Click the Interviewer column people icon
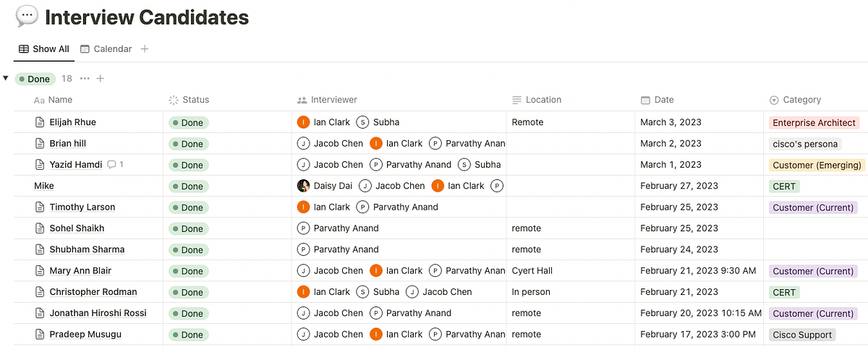Screen dimensions: 868x347 (x=302, y=100)
